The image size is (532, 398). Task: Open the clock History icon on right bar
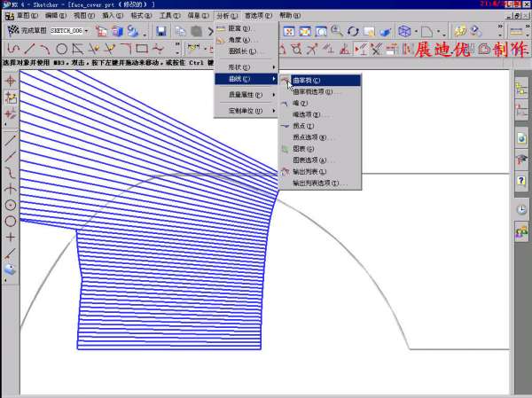click(x=521, y=210)
